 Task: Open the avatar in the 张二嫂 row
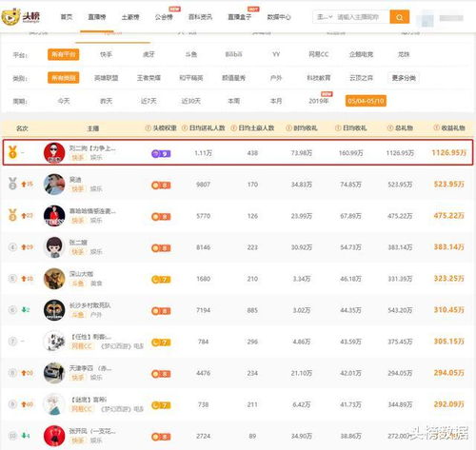[54, 247]
